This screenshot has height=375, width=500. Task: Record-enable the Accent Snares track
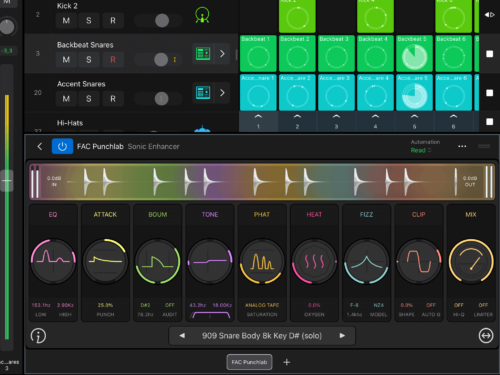click(x=113, y=99)
